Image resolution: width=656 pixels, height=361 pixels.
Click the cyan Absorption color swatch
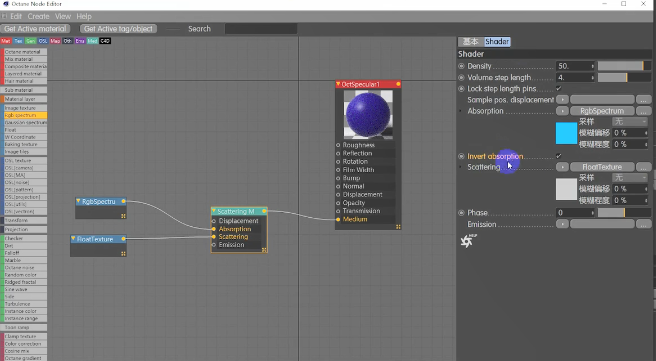pyautogui.click(x=566, y=133)
